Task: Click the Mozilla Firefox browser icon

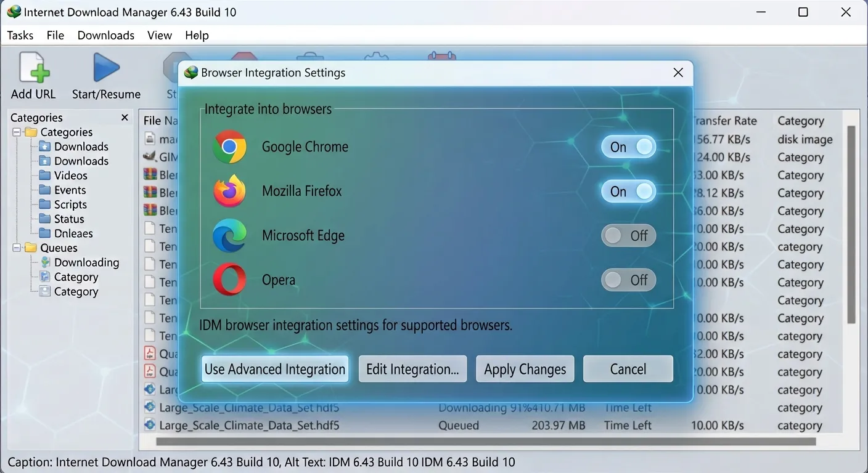Action: click(x=229, y=191)
